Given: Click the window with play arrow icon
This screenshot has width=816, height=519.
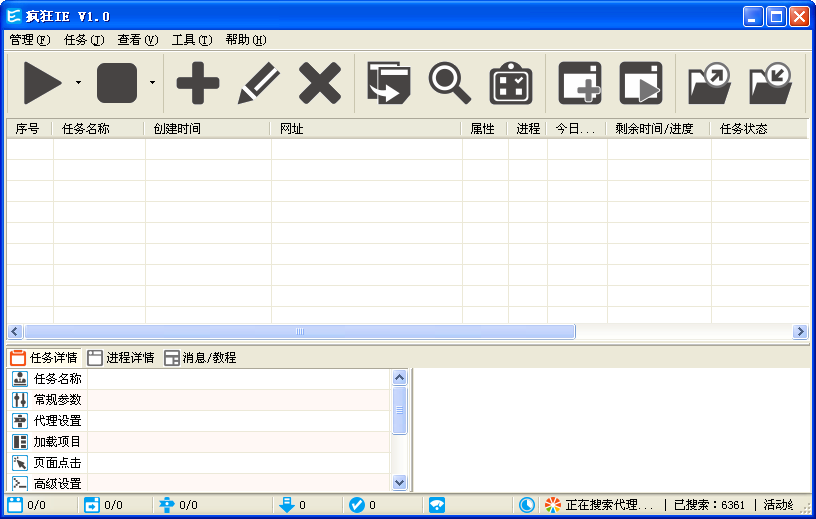Looking at the screenshot, I should tap(641, 83).
